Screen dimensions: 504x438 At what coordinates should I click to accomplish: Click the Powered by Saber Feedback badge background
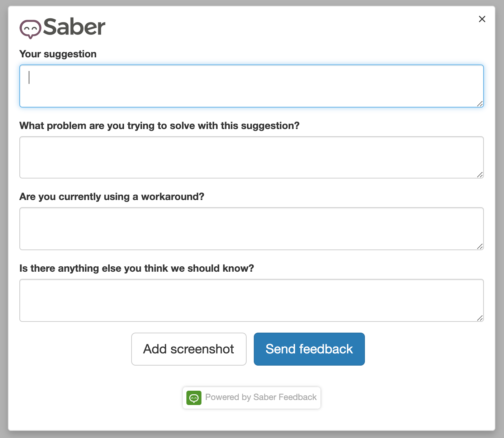click(x=251, y=397)
